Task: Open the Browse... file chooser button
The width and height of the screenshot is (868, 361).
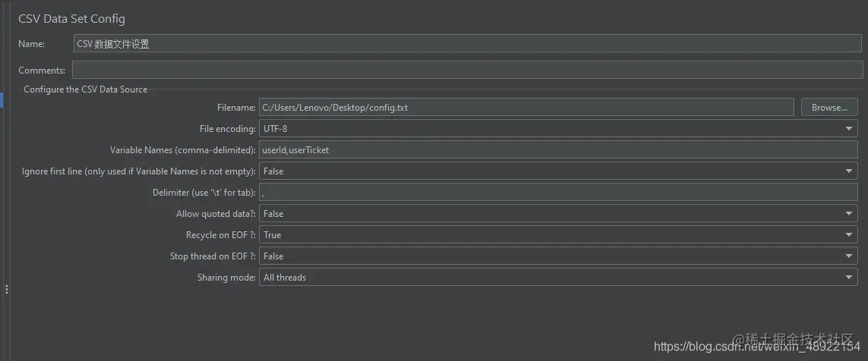Action: (829, 107)
